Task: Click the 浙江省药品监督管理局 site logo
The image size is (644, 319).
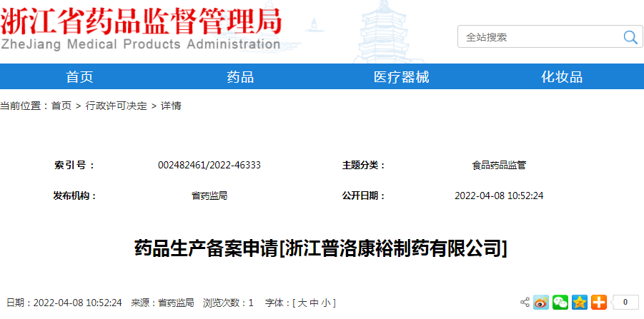Action: pyautogui.click(x=142, y=21)
